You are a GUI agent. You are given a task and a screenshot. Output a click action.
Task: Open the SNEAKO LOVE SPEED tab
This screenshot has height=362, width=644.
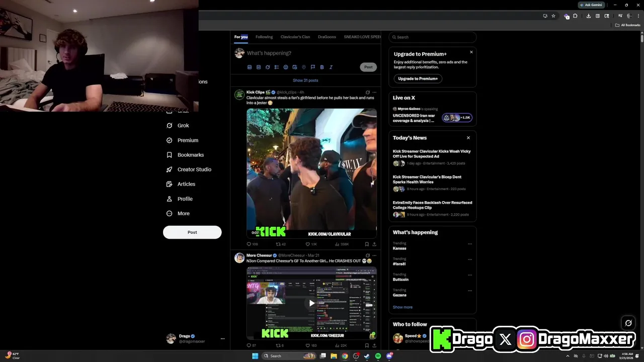(362, 37)
